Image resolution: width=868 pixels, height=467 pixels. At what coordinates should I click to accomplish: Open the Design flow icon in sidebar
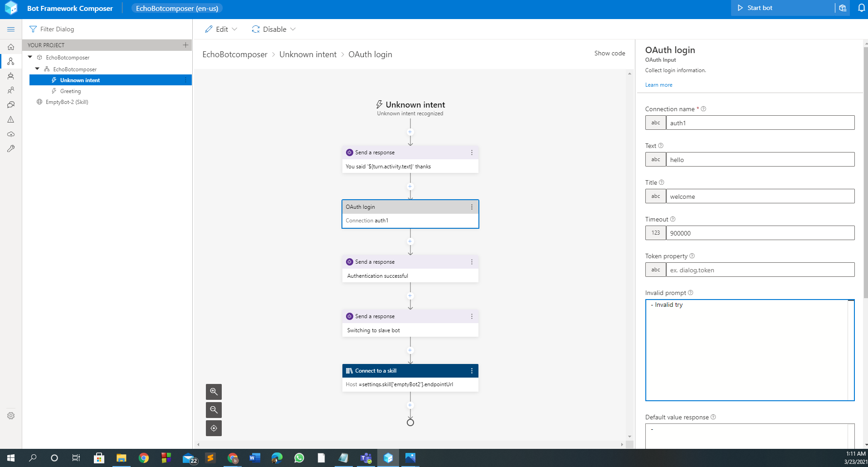[11, 61]
